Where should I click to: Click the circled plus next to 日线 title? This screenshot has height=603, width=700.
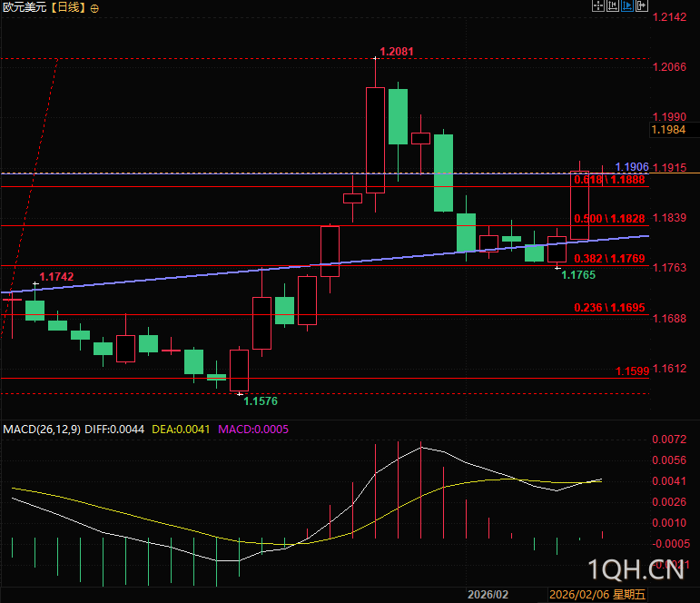coord(94,8)
